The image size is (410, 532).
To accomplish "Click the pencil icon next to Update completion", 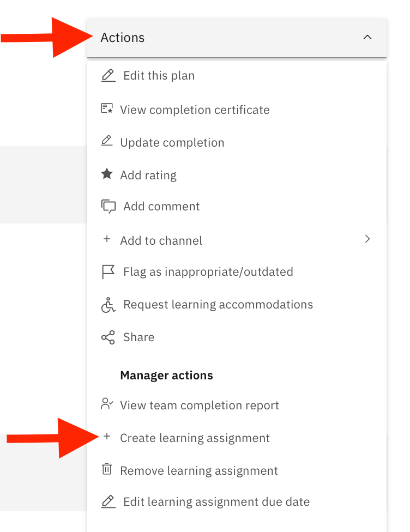I will (107, 141).
